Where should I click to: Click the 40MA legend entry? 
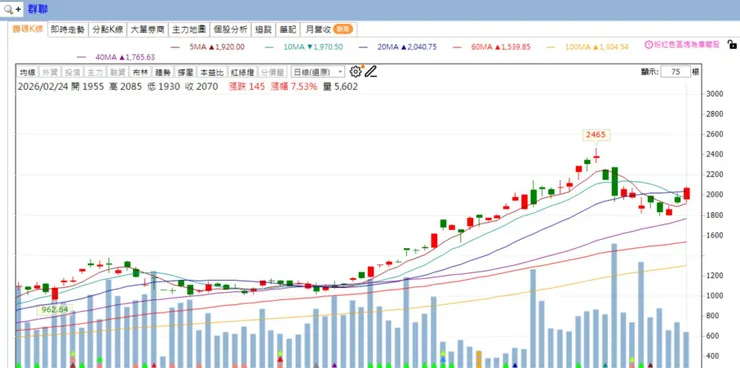(116, 57)
